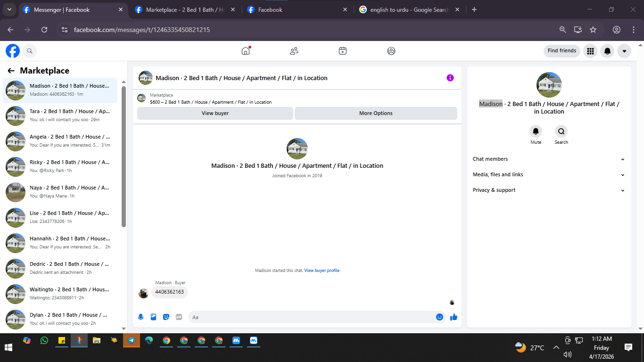Open the notifications bell in the header
This screenshot has height=362, width=644.
click(x=608, y=51)
